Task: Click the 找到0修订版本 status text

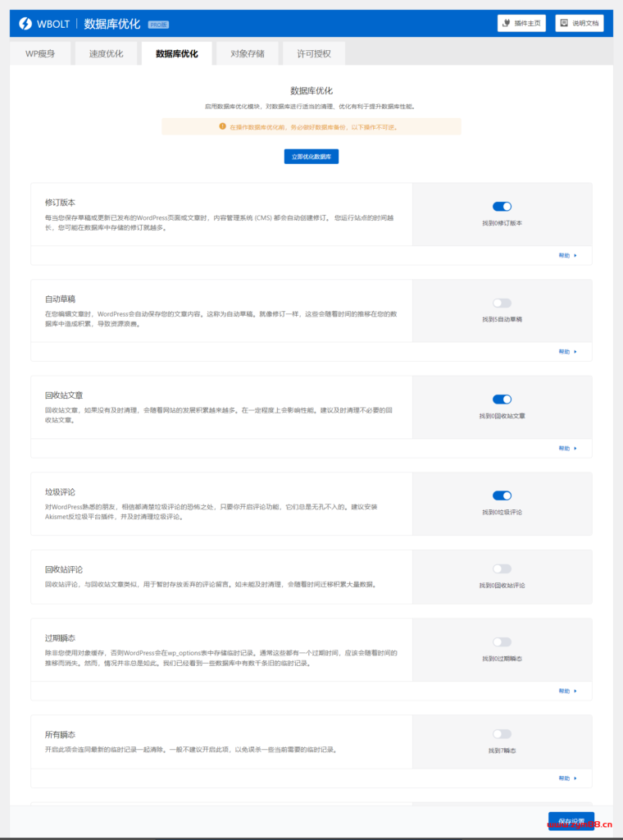Action: [502, 223]
